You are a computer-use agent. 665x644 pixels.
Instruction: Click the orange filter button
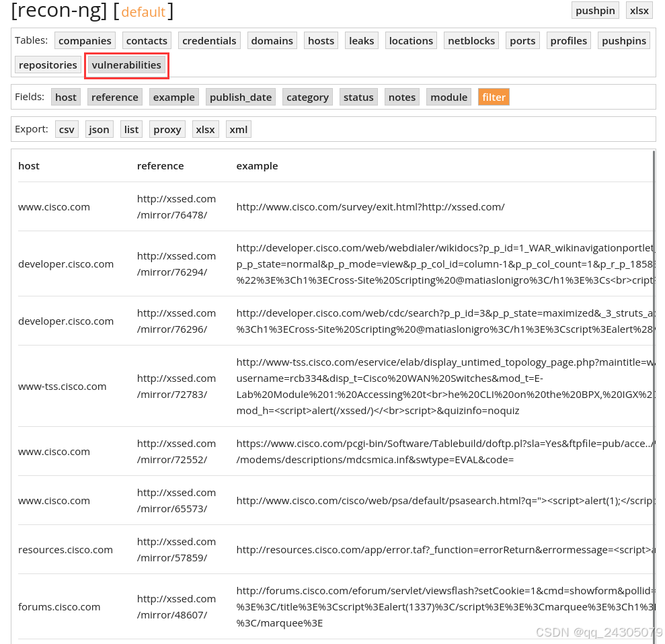coord(494,97)
